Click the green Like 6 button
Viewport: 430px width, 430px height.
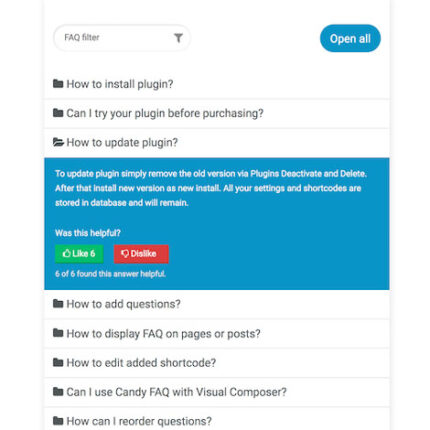79,254
